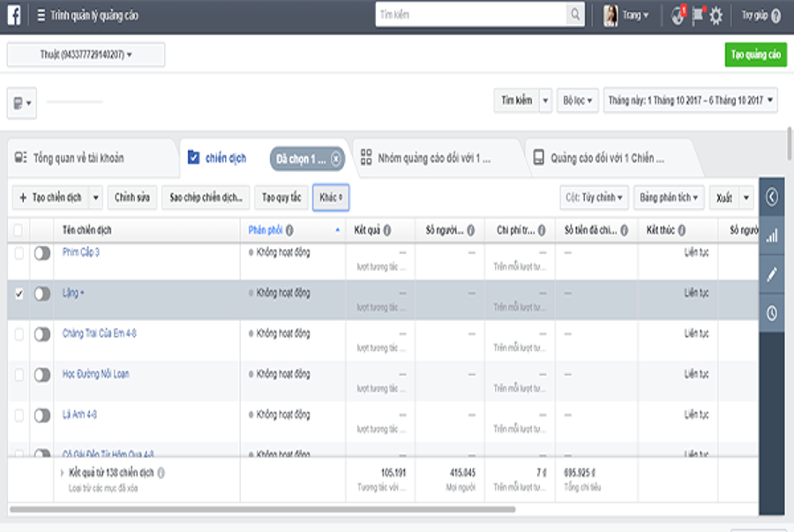
Task: Check the Phim Cấp 3 row checkbox
Action: click(19, 252)
